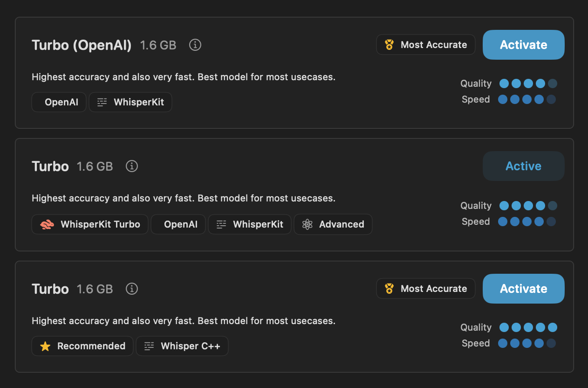Click the Advanced tag label

(342, 224)
